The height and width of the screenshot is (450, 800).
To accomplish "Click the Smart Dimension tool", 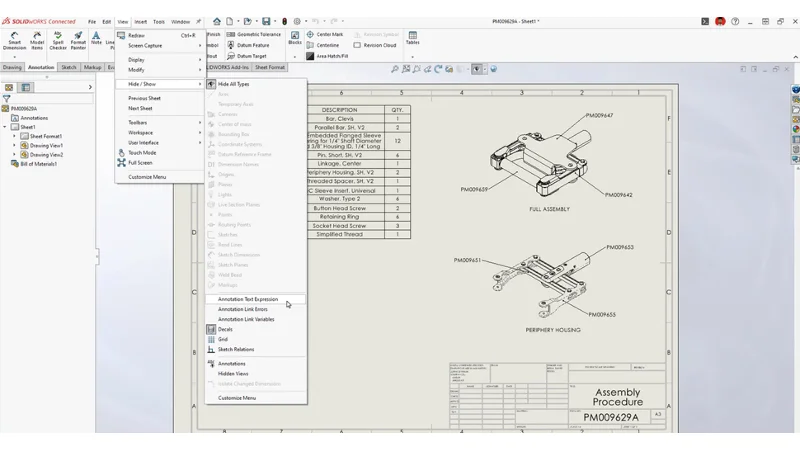I will (14, 39).
